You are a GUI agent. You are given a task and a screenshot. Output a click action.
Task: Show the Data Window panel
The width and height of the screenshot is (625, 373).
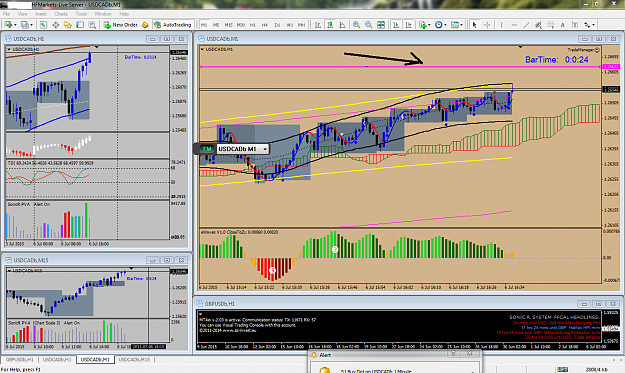55,25
